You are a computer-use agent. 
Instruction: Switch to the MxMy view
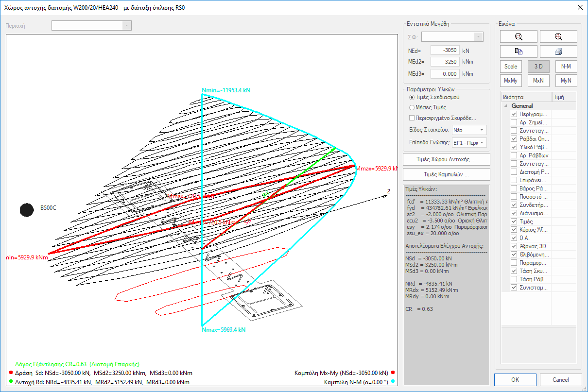tap(510, 81)
